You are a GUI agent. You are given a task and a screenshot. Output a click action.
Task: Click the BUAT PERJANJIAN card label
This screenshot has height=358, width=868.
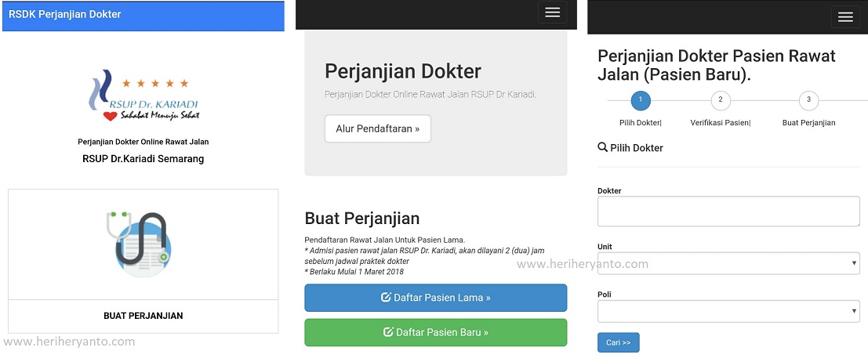click(x=143, y=316)
